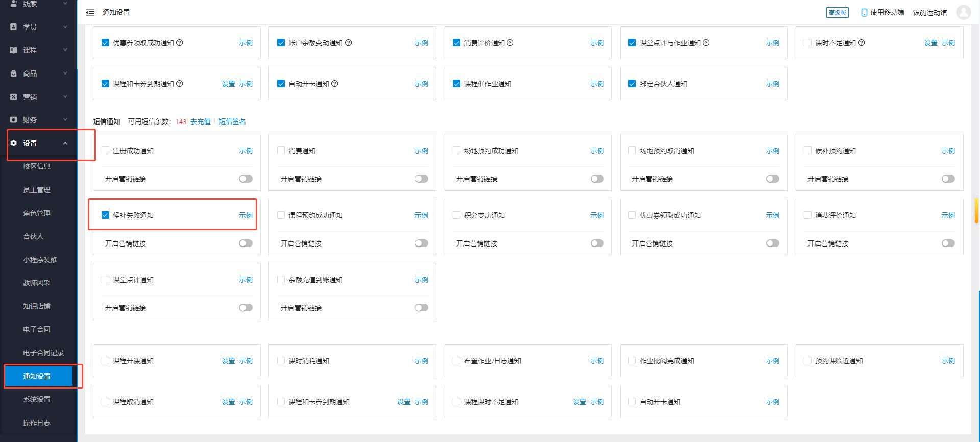Viewport: 980px width, 442px height.
Task: Check 场地预约成功通知 checkbox
Action: click(456, 151)
